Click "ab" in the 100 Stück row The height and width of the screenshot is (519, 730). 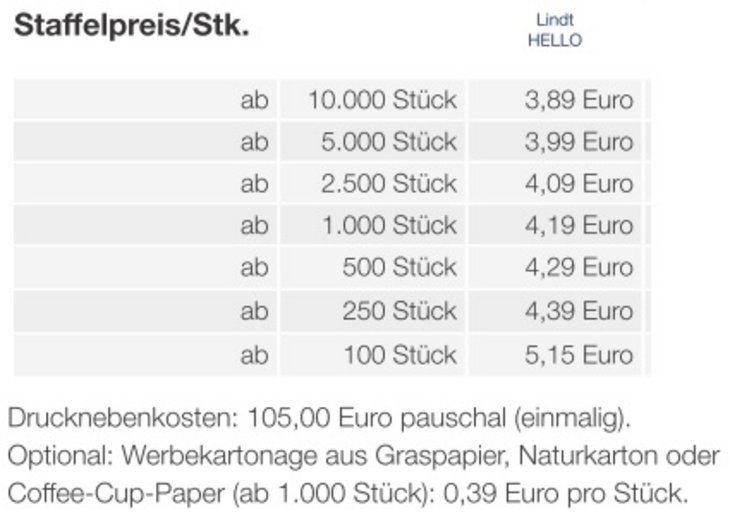(254, 354)
